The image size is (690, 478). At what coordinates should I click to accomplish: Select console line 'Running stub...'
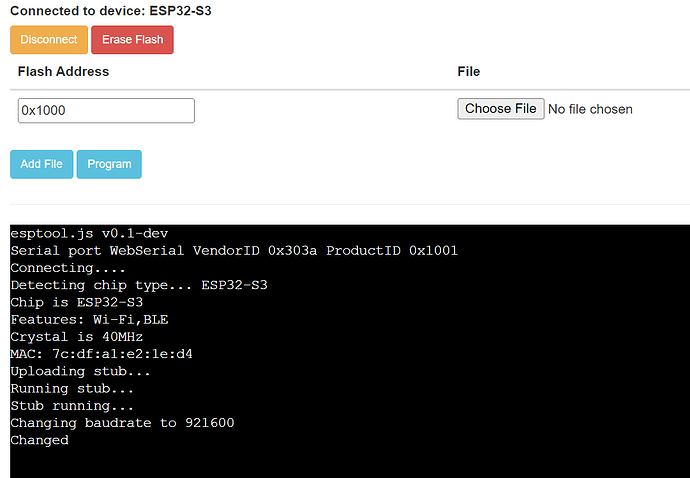[x=72, y=388]
